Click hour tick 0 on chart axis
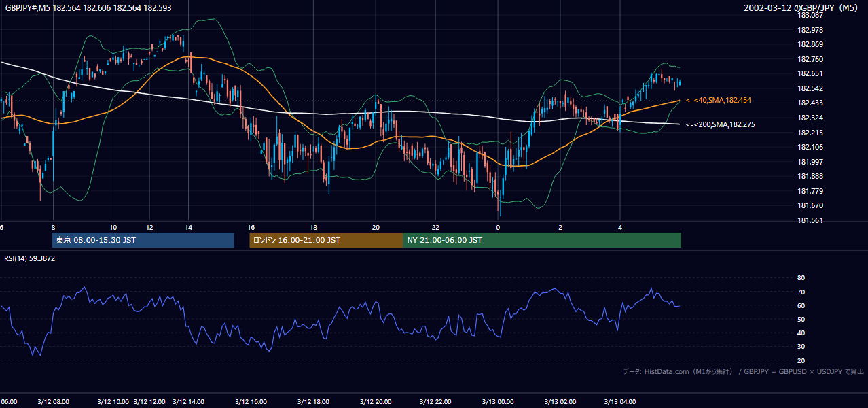 coord(498,227)
